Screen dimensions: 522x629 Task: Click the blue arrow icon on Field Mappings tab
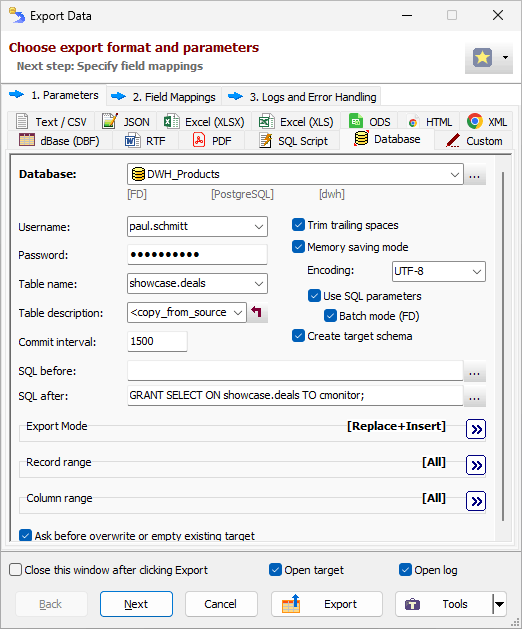point(118,96)
